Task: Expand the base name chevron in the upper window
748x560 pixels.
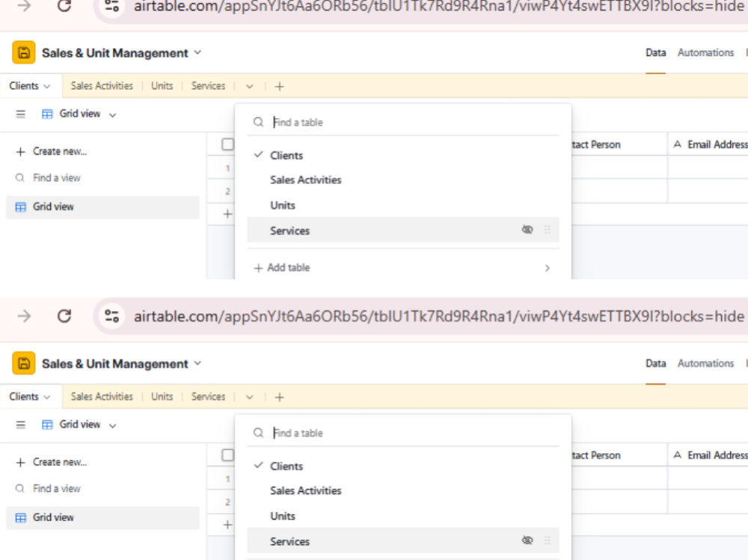Action: 197,52
